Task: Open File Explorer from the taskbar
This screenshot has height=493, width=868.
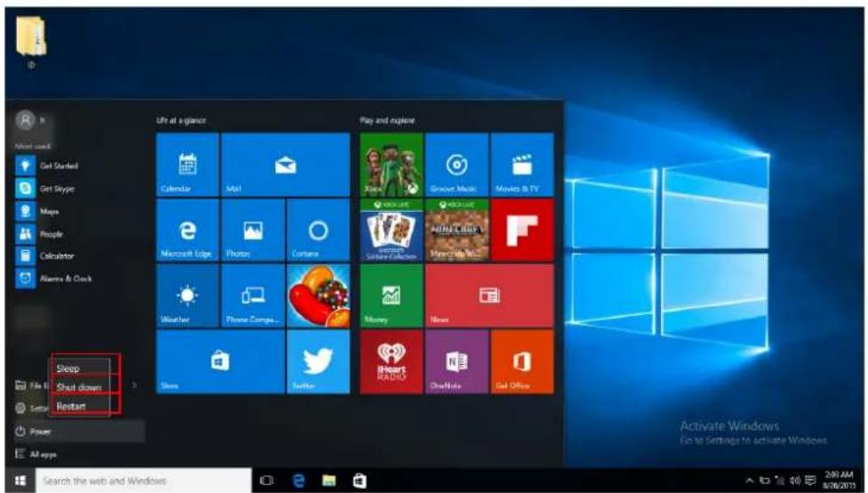Action: tap(329, 481)
